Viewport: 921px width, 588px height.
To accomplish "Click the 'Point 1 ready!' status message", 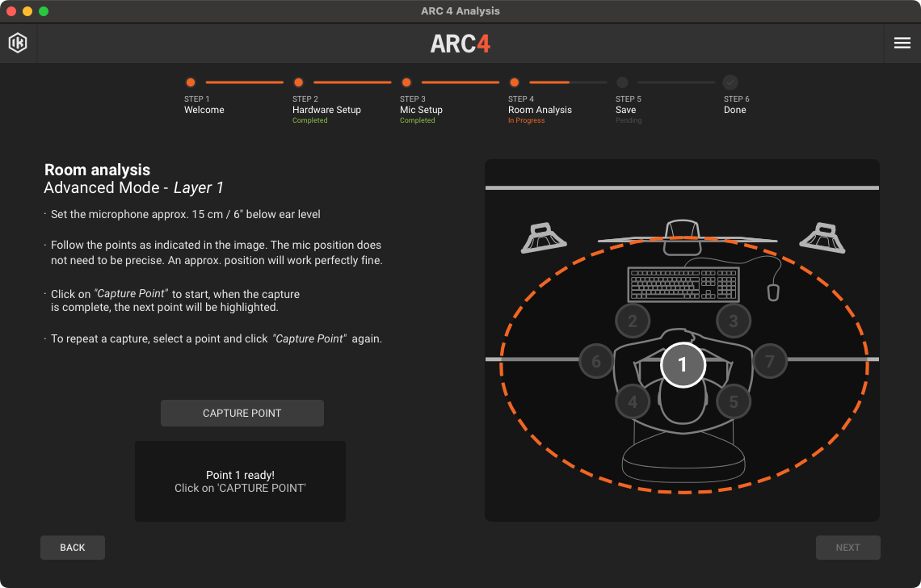I will [x=240, y=475].
